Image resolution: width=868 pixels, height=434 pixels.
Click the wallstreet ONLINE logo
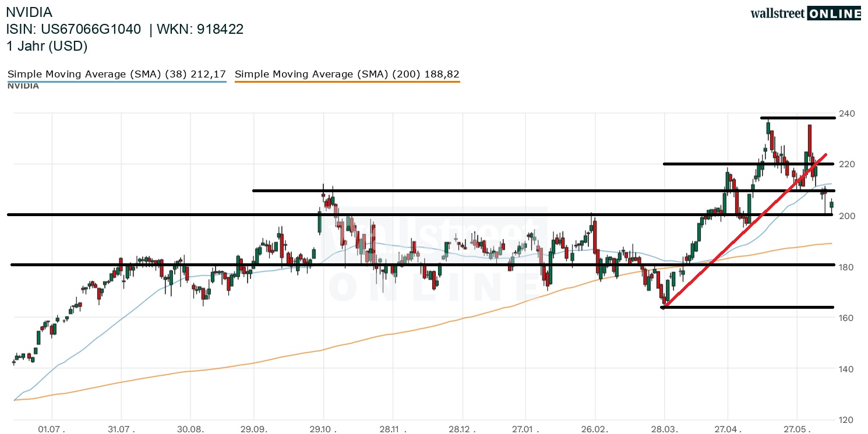806,13
